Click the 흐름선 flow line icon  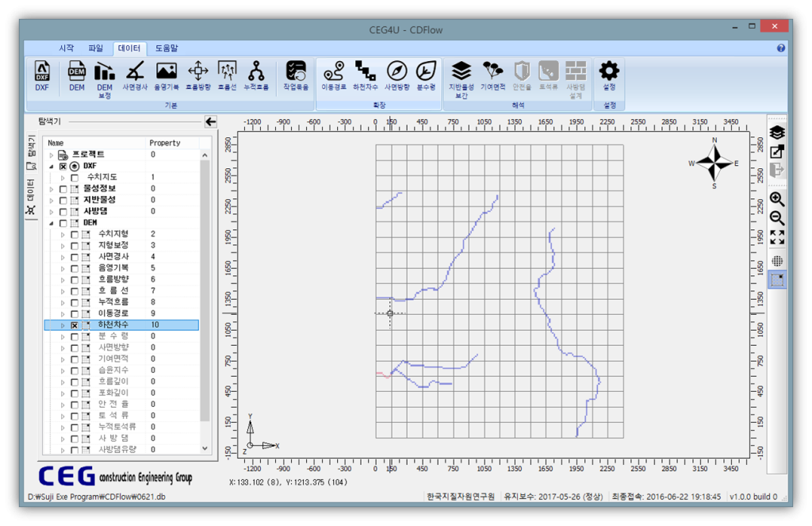tap(227, 76)
